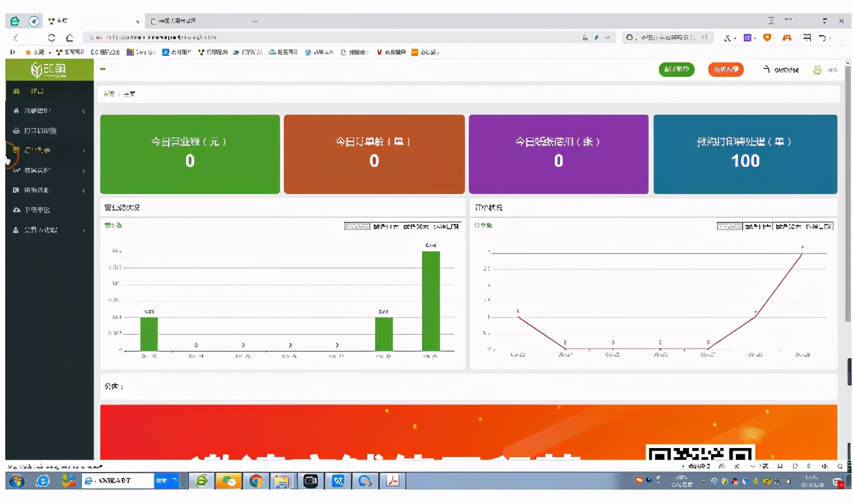This screenshot has height=504, width=853.
Task: Open the sidebar item with the printer icon
Action: pos(49,131)
